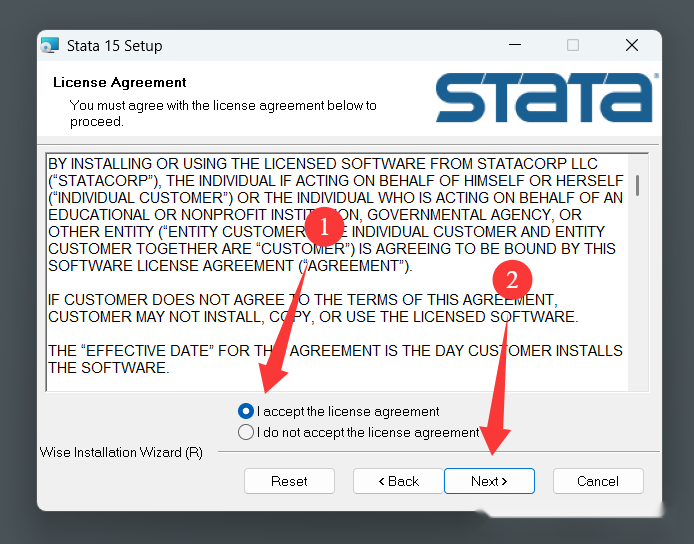Click the first paragraph of license text
This screenshot has height=544, width=694.
tap(335, 215)
